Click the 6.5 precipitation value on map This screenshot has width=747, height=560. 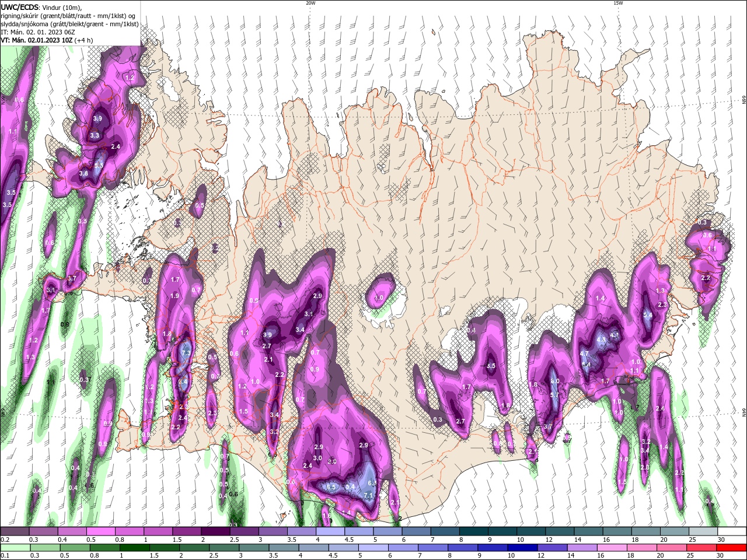[331, 487]
